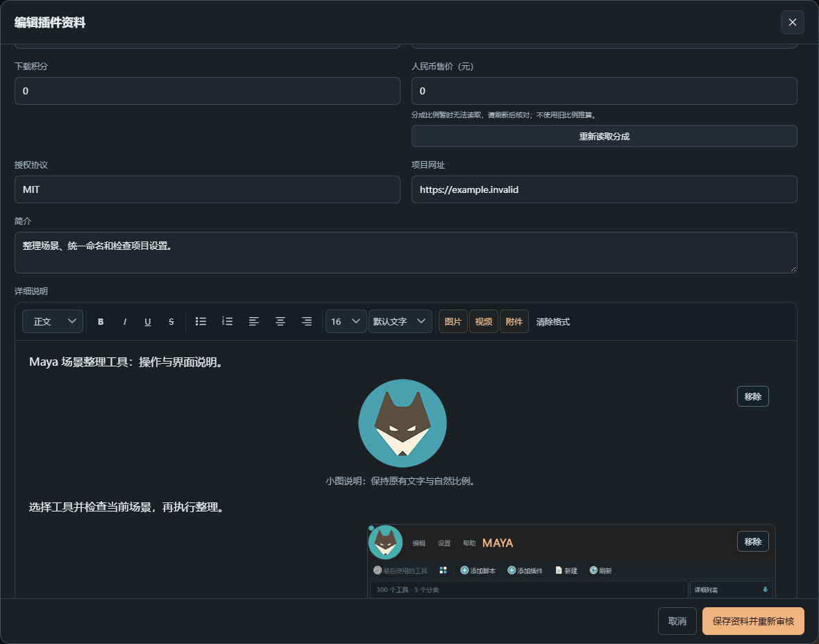Center-align the text

(280, 322)
